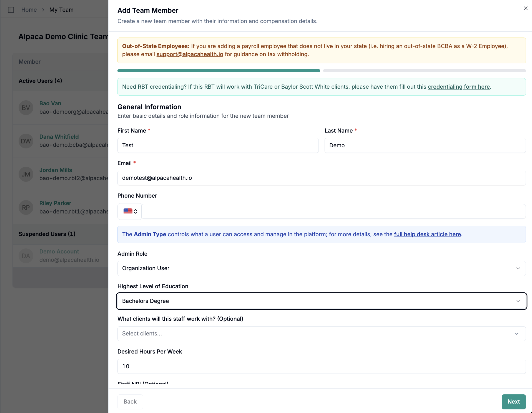The image size is (532, 413).
Task: Click the Add Team Member dialog title
Action: click(x=148, y=11)
